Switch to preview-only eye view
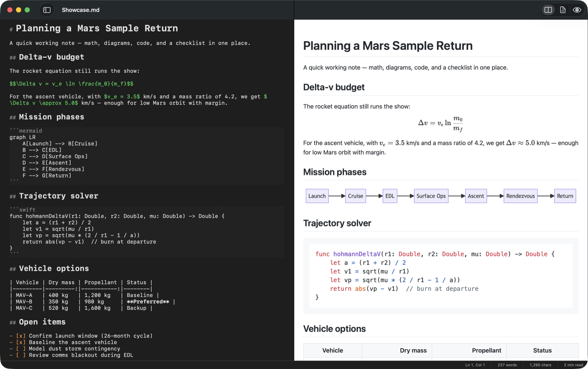 click(x=577, y=10)
